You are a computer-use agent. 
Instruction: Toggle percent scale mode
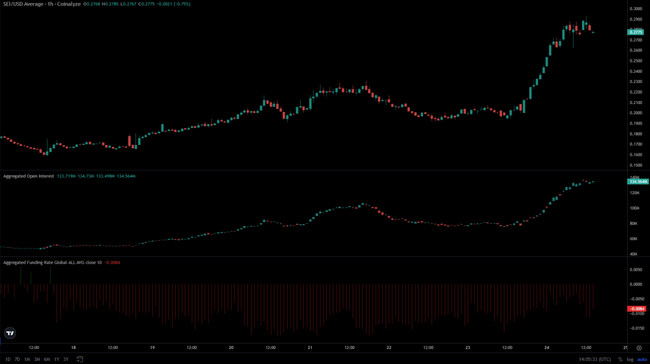tap(620, 359)
